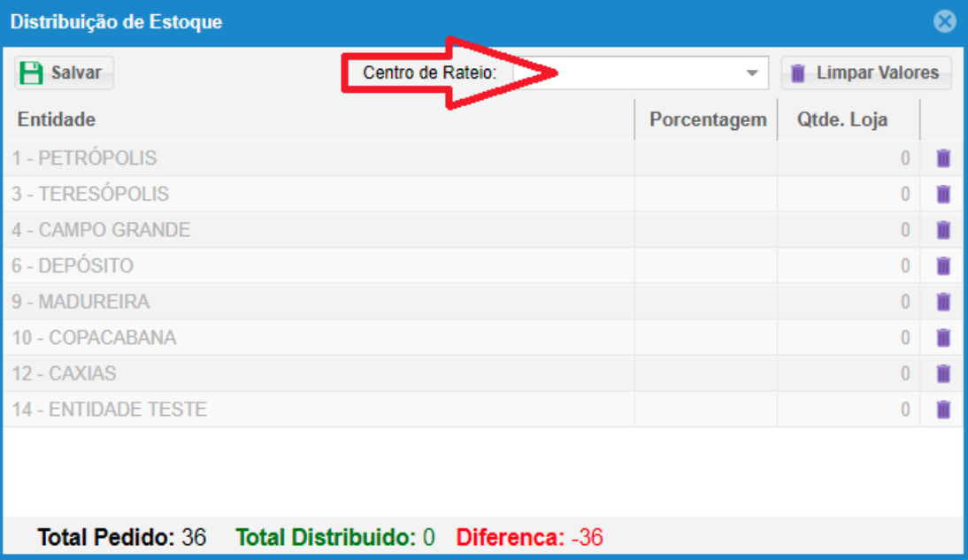The width and height of the screenshot is (968, 560).
Task: Click Qtde. Loja cell for 6 - DEPÓSITO
Action: [x=848, y=266]
